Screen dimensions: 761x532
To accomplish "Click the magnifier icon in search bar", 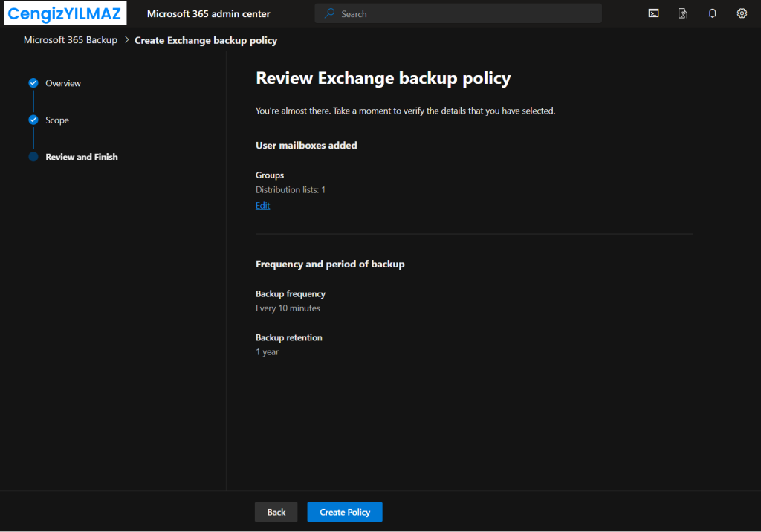I will tap(330, 13).
